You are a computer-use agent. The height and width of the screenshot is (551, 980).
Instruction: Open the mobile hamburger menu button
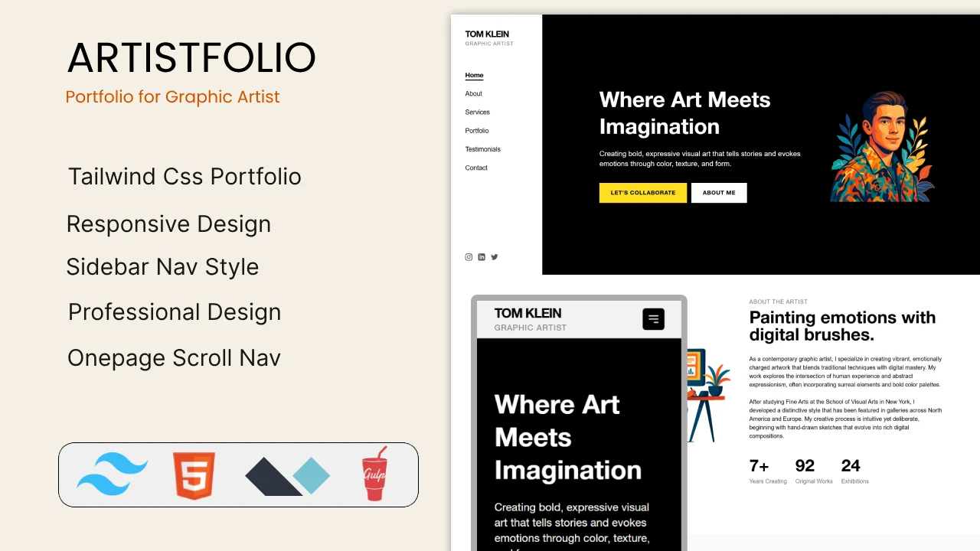[653, 319]
